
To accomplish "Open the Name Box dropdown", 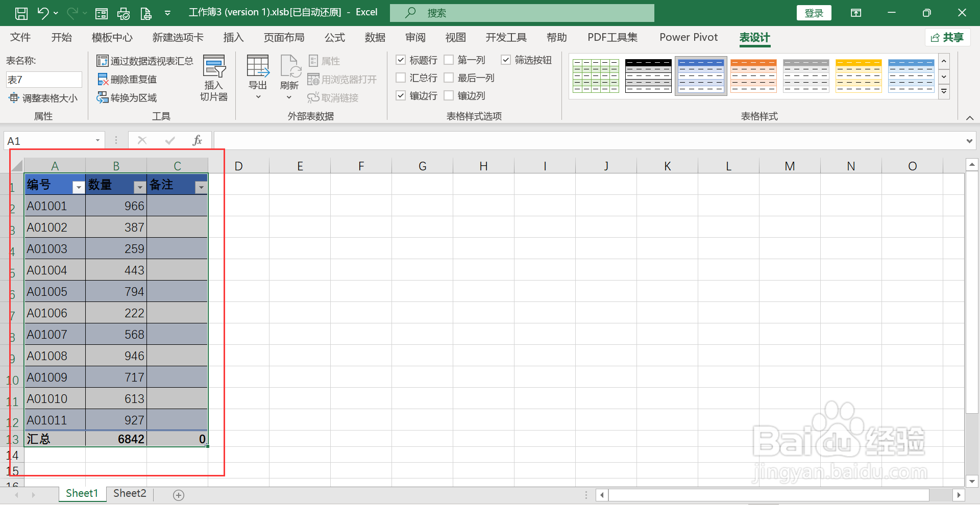I will pos(97,140).
